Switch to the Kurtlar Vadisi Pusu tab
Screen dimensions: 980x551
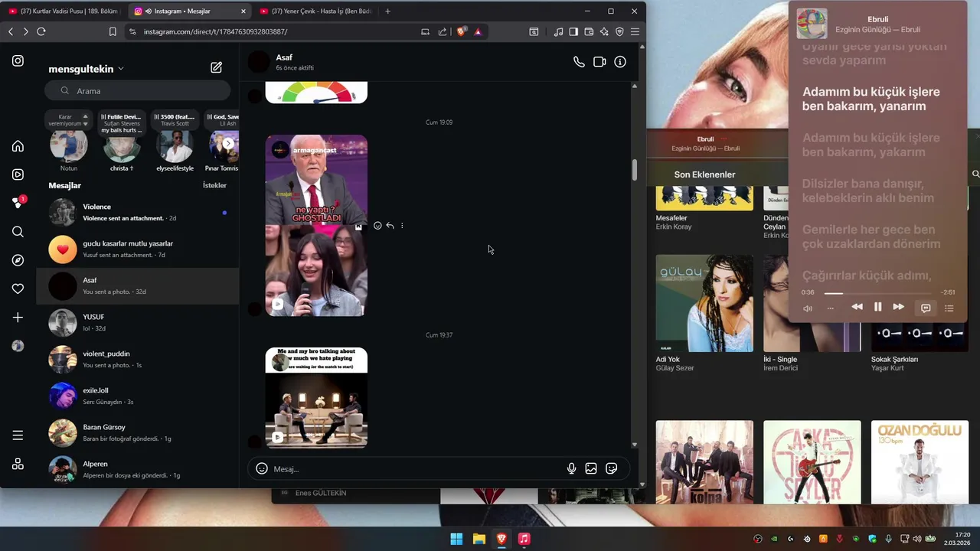click(x=64, y=11)
